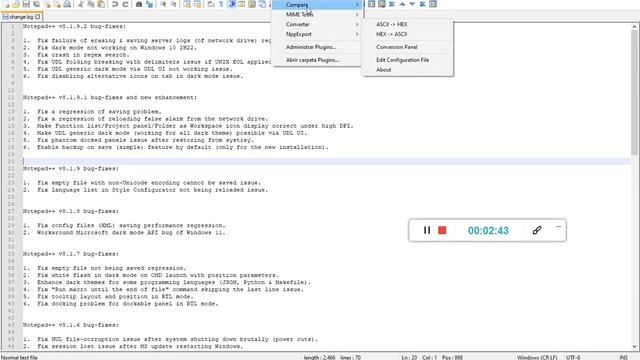Expand Converter submenu arrow

point(357,24)
